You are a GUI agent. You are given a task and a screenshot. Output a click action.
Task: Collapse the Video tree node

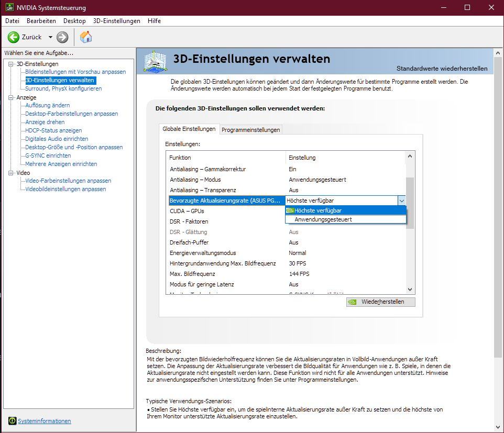pos(10,173)
